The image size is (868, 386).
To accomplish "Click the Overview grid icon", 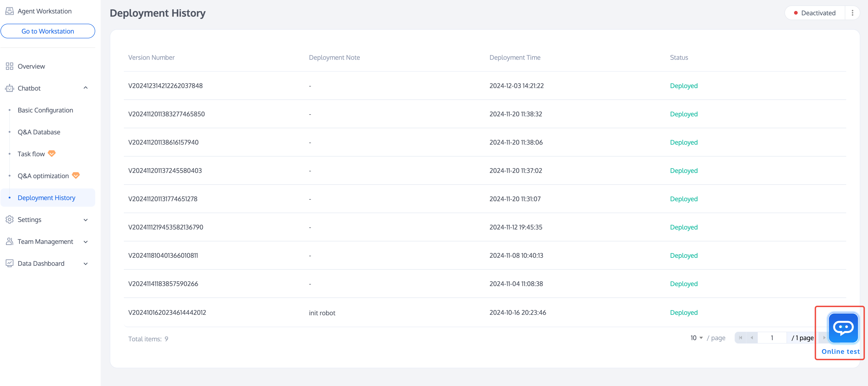I will [9, 66].
